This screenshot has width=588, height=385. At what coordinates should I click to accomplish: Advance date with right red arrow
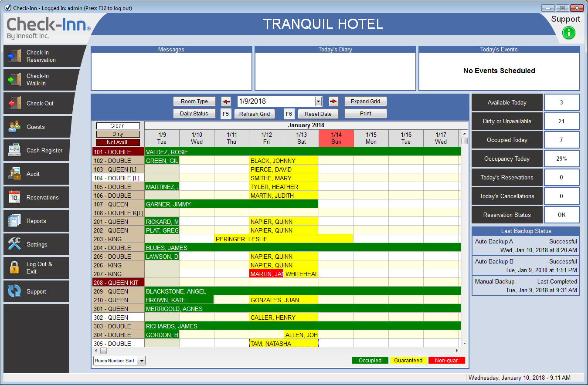tap(333, 101)
